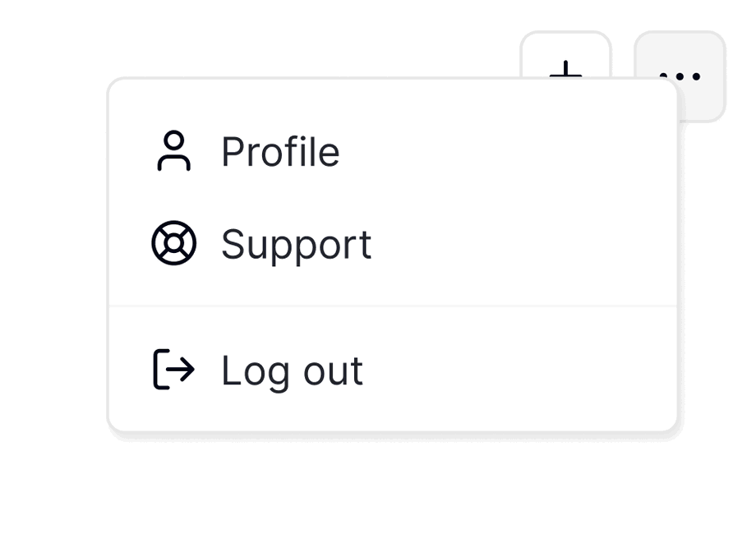Click the "Profile" text label

pyautogui.click(x=280, y=152)
